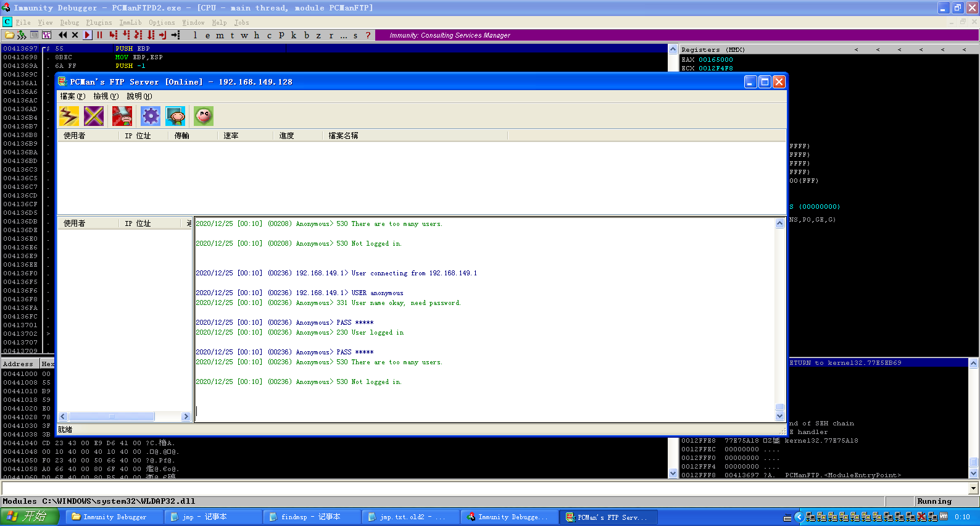The height and width of the screenshot is (526, 980).
Task: Show threads with the t button
Action: pos(232,35)
